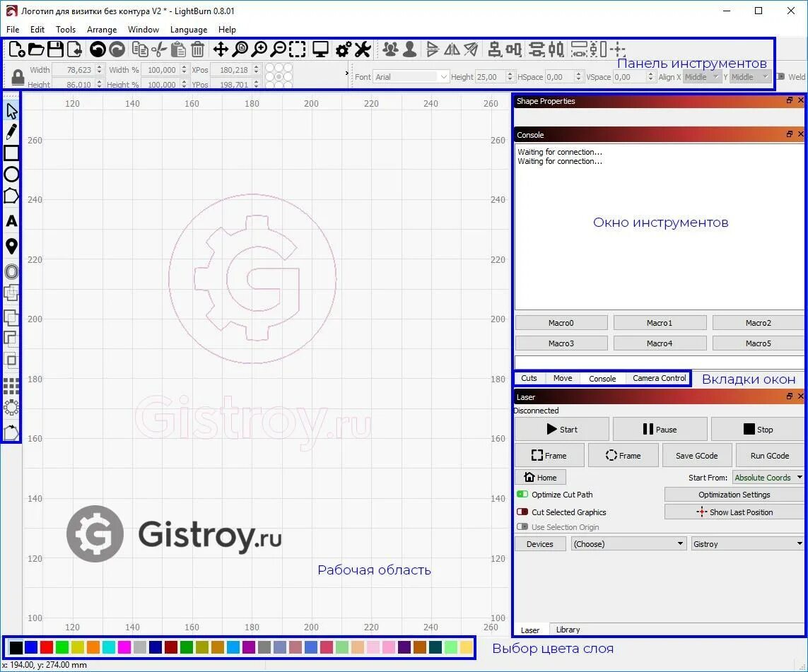Viewport: 808px width, 672px height.
Task: Open Start From Absolute Coords dropdown
Action: (768, 478)
